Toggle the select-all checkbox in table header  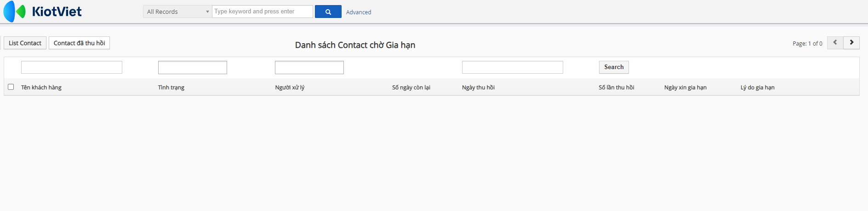11,87
